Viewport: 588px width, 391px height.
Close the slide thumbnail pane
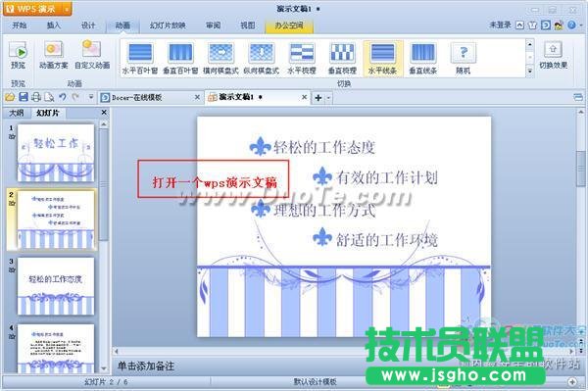click(x=104, y=112)
